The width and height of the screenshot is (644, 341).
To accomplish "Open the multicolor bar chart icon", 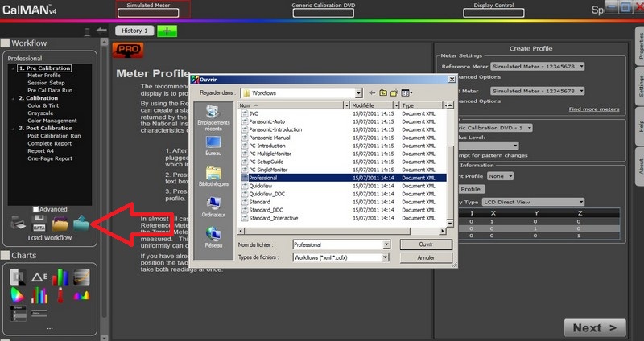I will (39, 295).
